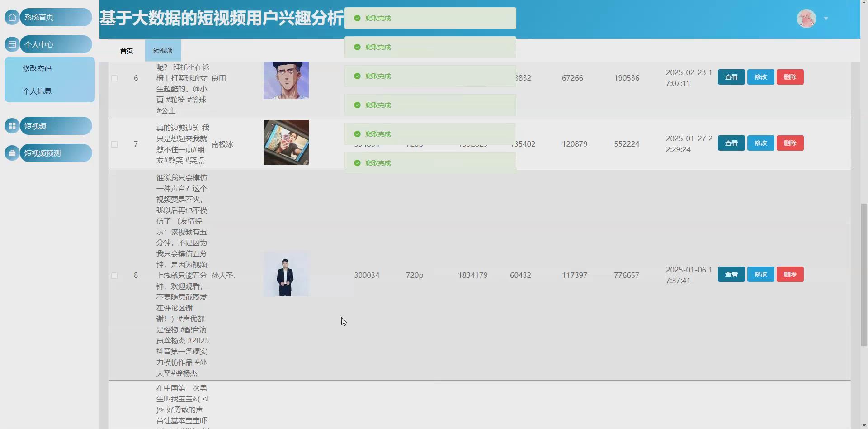
Task: Click the row number 7 cell
Action: tap(136, 144)
